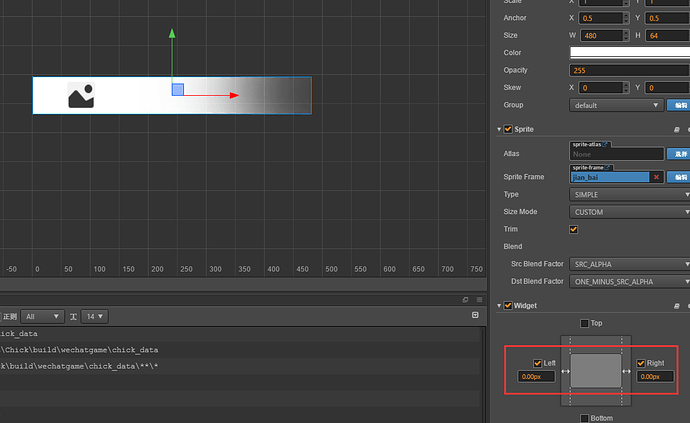The height and width of the screenshot is (423, 690).
Task: Click the collapse console log icon
Action: coord(475,315)
